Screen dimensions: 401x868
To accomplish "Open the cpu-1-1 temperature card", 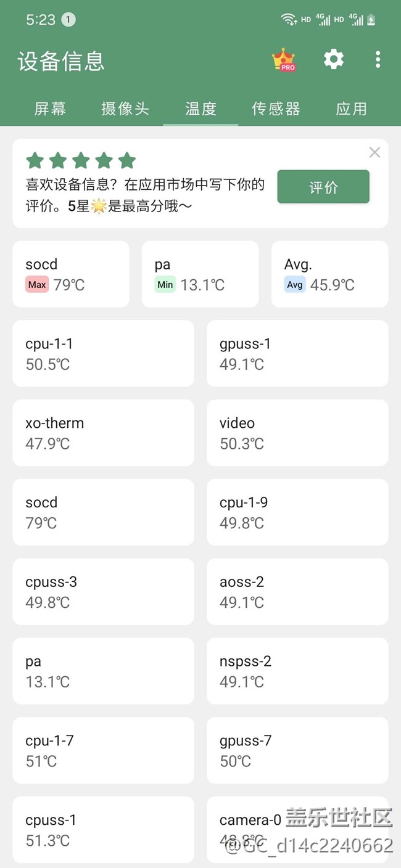I will point(103,354).
